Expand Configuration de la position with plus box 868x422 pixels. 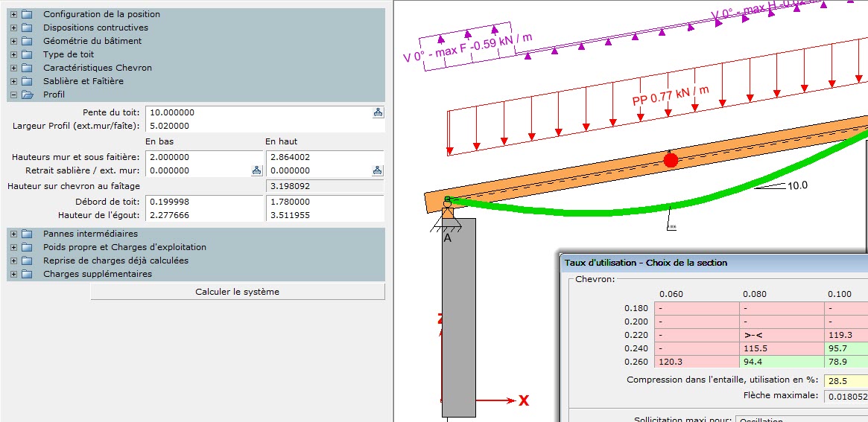coord(13,14)
